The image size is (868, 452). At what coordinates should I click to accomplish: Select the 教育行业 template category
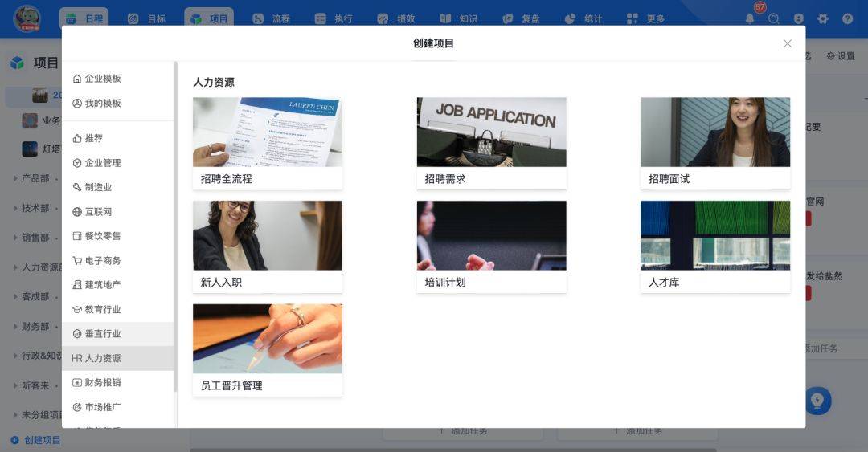coord(117,309)
